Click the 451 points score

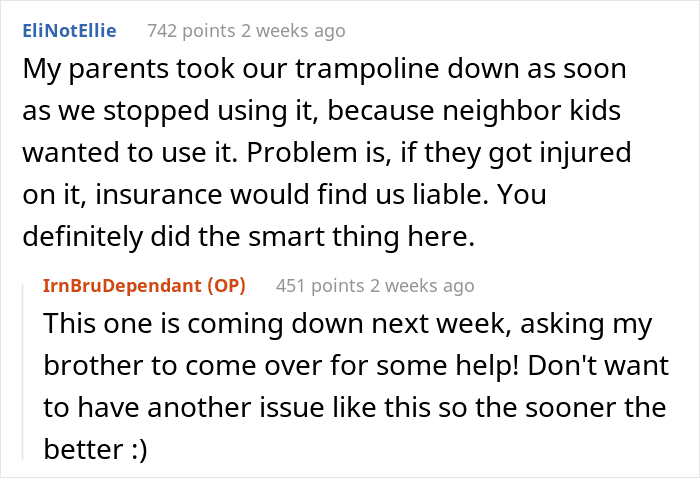click(320, 286)
